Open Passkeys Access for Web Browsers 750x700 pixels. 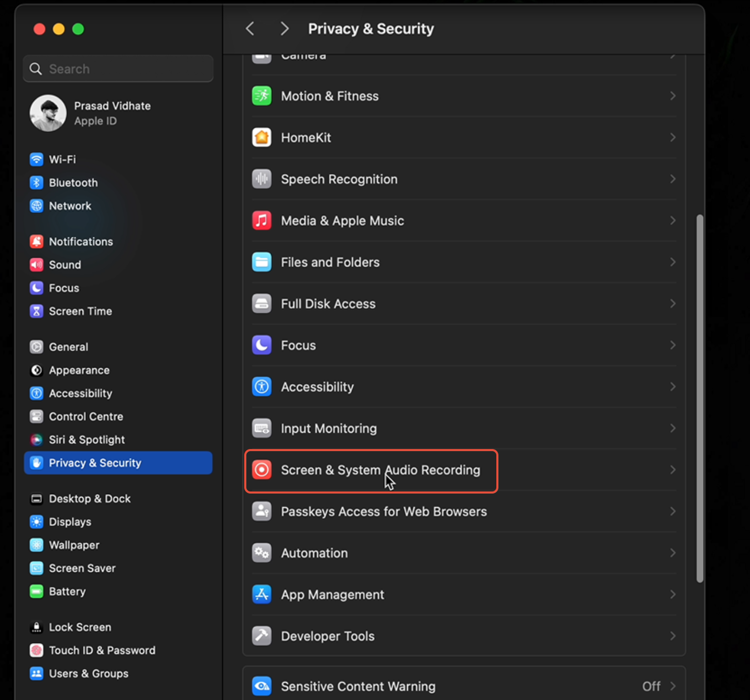[x=464, y=511]
